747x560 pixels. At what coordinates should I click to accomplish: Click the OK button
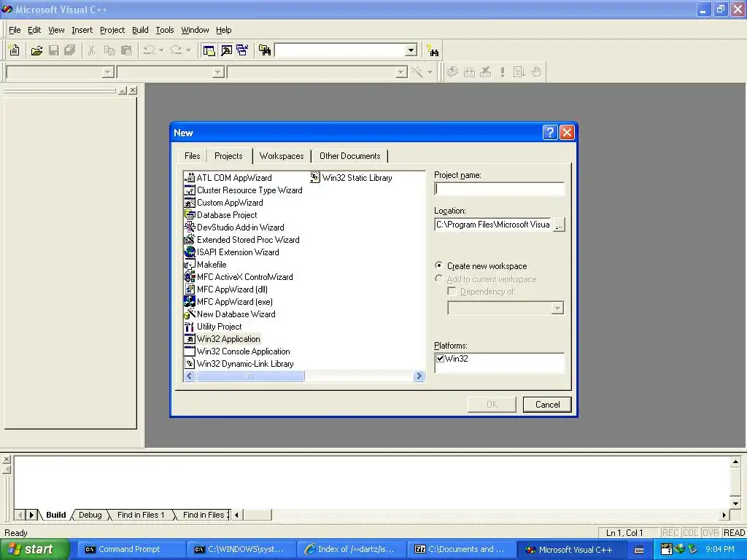(492, 405)
